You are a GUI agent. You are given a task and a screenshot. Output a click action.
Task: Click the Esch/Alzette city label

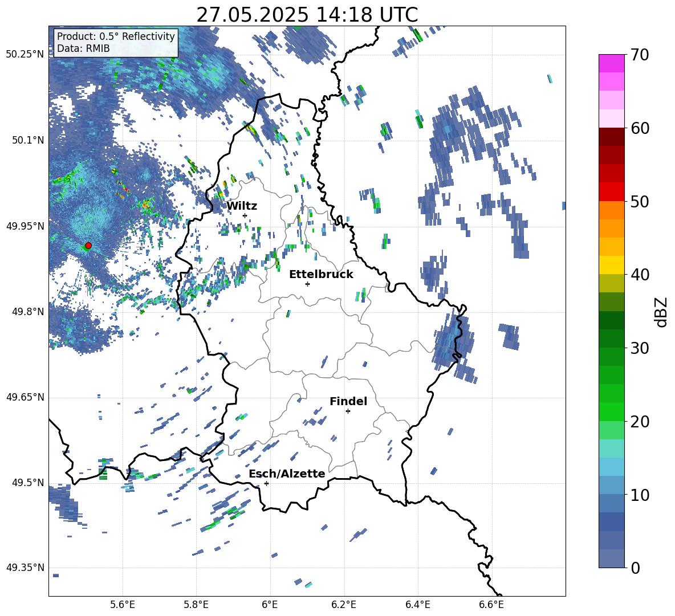point(287,474)
